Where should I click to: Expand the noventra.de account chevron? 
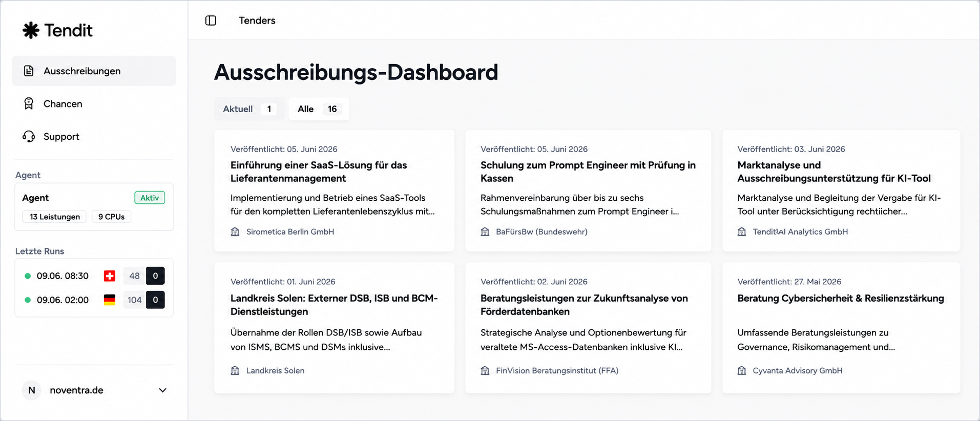click(x=163, y=390)
